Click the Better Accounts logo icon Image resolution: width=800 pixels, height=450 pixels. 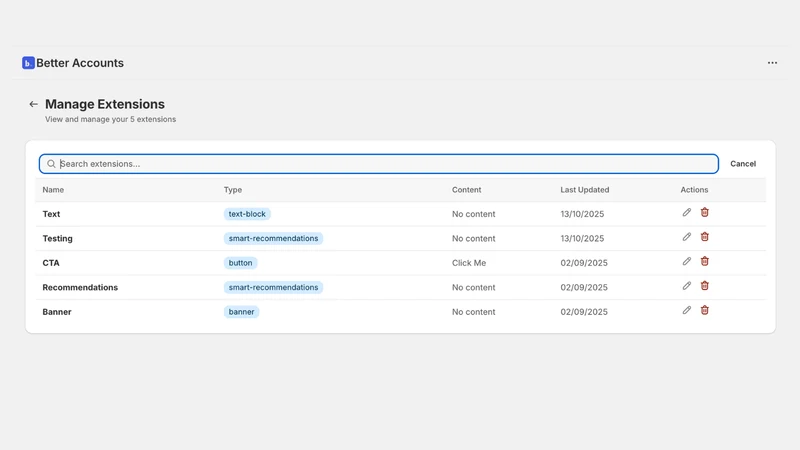pyautogui.click(x=28, y=63)
